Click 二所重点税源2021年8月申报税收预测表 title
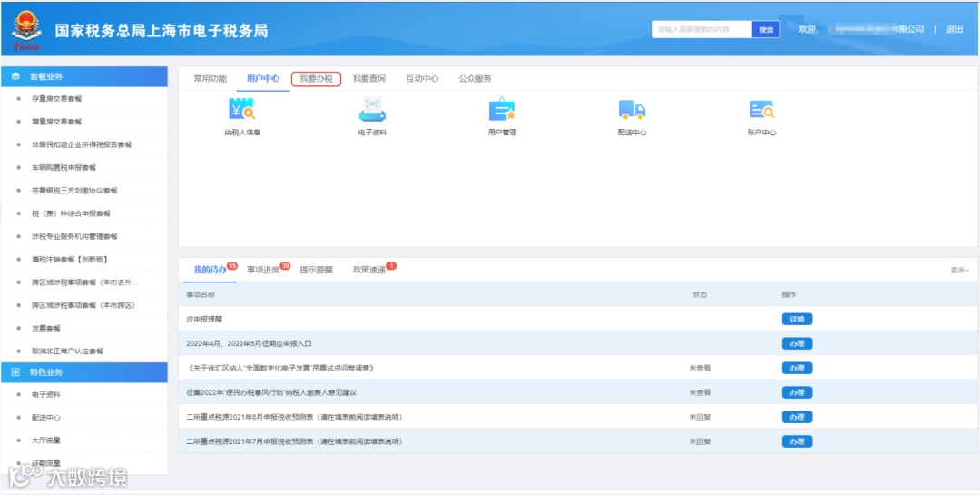 pyautogui.click(x=294, y=417)
